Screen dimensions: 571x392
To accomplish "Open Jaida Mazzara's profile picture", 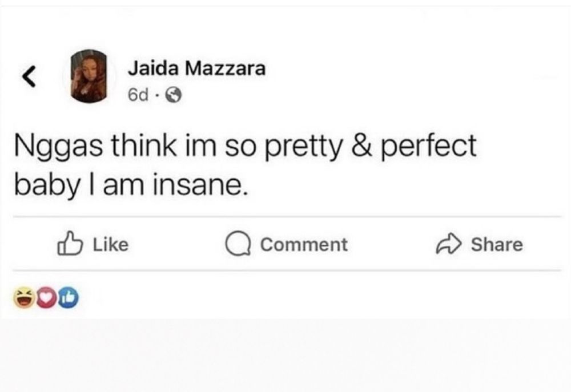I will pyautogui.click(x=89, y=76).
